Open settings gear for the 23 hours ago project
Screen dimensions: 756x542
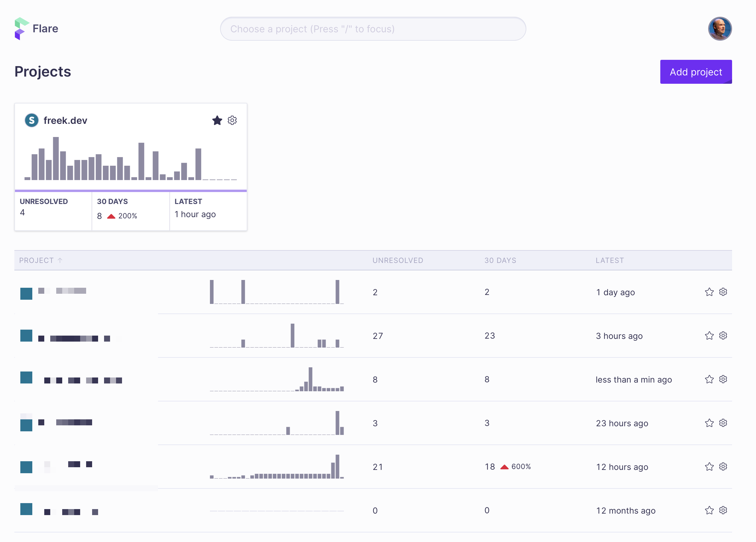pos(723,423)
